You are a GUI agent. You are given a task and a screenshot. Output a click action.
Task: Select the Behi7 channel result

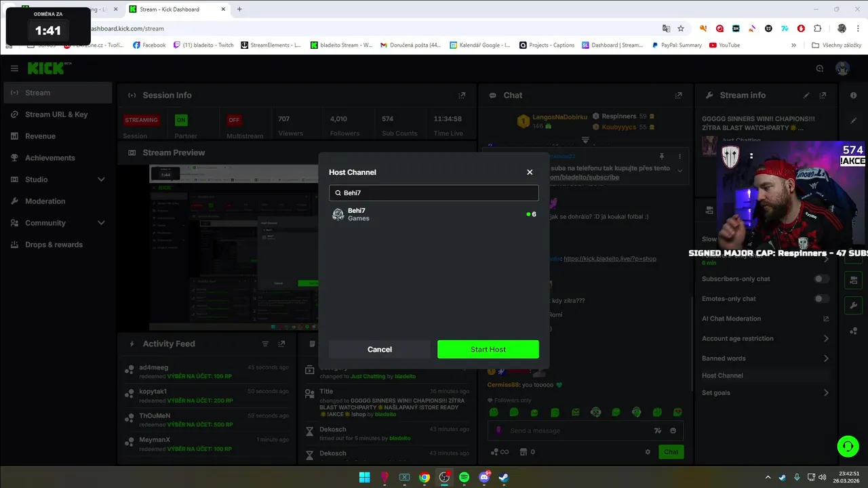434,214
